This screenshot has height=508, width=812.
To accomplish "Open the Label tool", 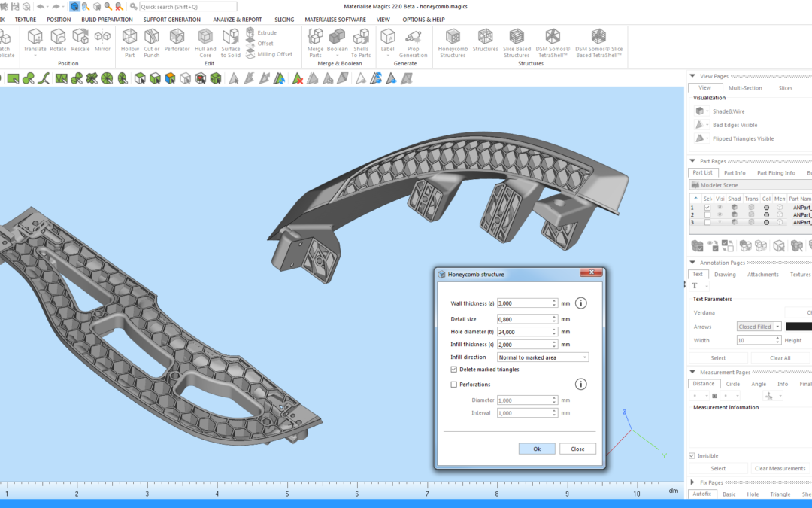I will [x=387, y=41].
